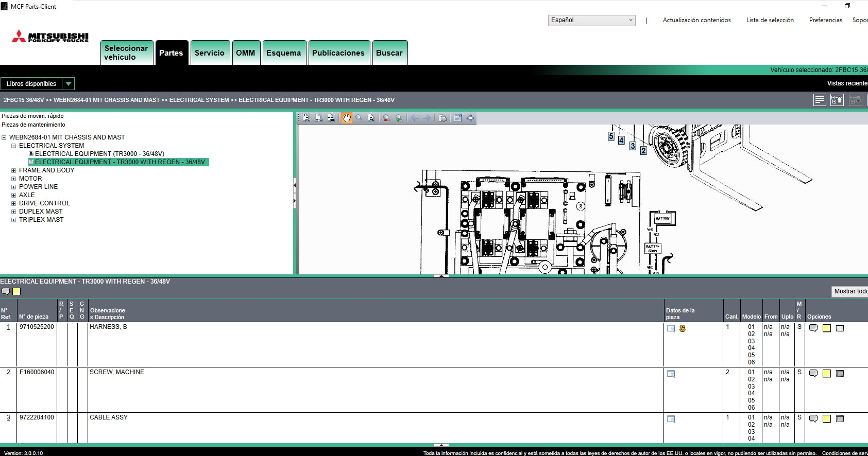Click the zoom in magnifier icon
This screenshot has width=868, height=456.
[399, 118]
